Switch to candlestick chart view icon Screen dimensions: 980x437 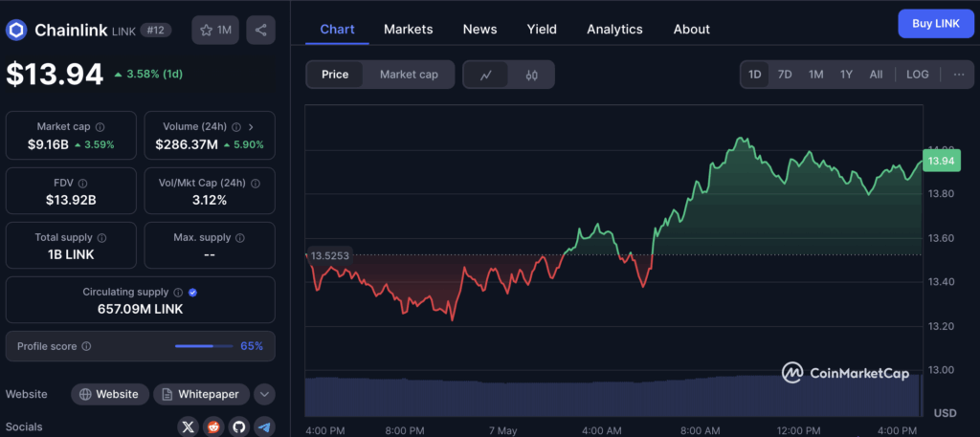tap(532, 75)
